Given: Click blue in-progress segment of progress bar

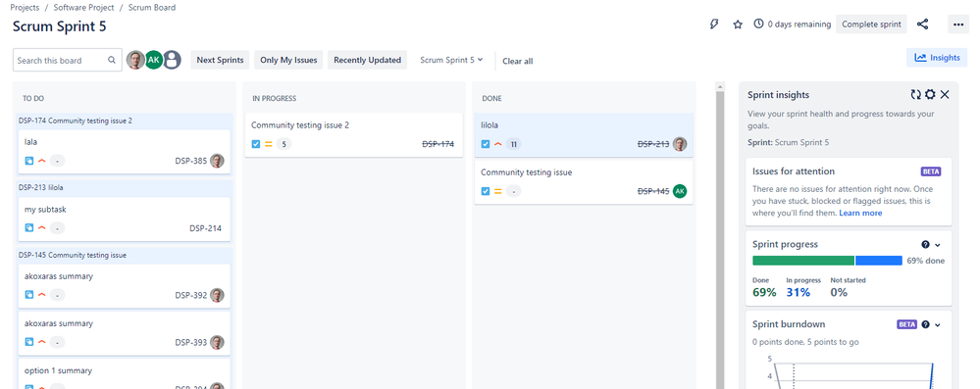Looking at the screenshot, I should coord(879,261).
